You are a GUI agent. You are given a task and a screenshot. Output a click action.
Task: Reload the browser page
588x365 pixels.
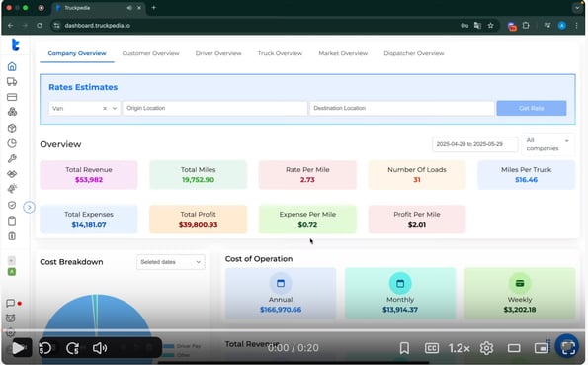click(40, 25)
